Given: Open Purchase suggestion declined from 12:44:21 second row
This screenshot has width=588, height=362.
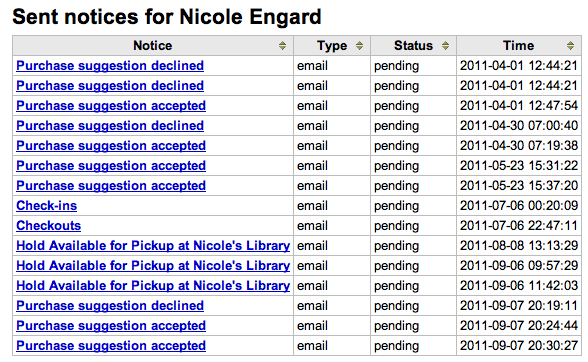Looking at the screenshot, I should click(x=110, y=86).
